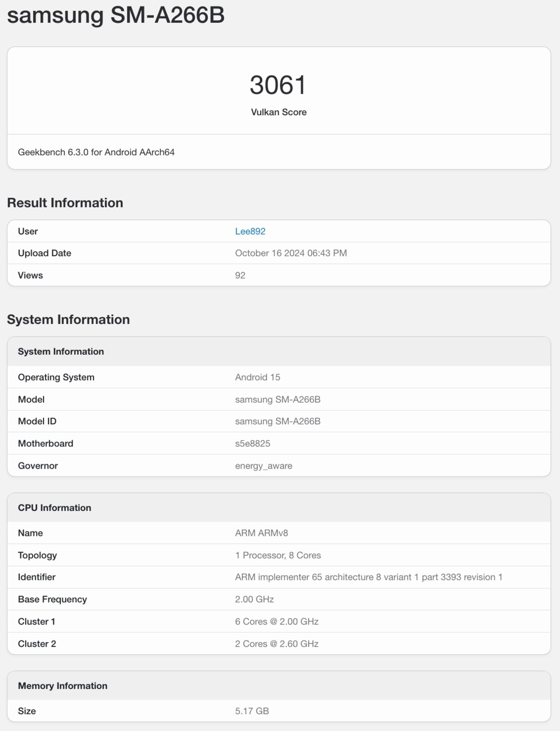Screen dimensions: 560x731
Task: Select the Model ID value samsung SM-A266B
Action: click(277, 421)
